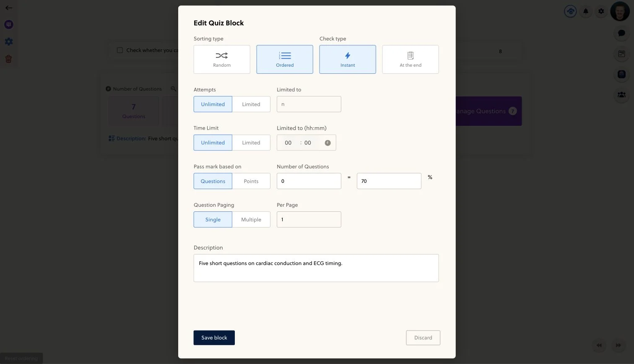Base pass mark on Questions
Screen dimensions: 634x364
click(213, 181)
